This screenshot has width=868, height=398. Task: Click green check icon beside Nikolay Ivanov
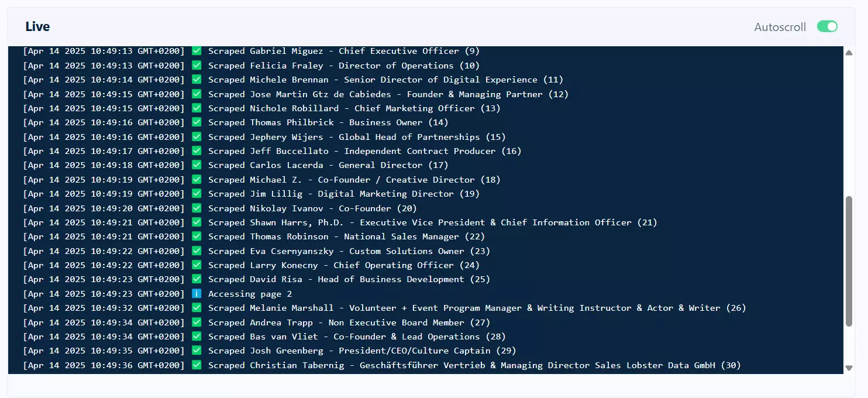pyautogui.click(x=197, y=208)
